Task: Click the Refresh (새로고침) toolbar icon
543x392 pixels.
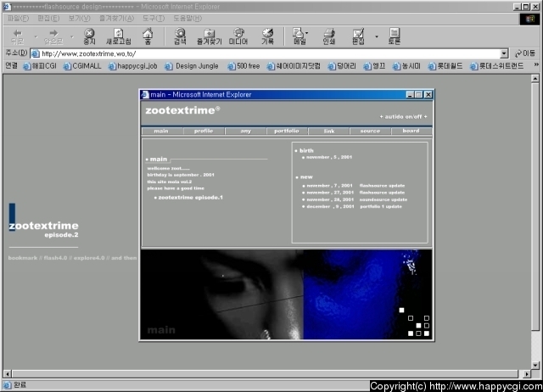Action: [x=119, y=36]
